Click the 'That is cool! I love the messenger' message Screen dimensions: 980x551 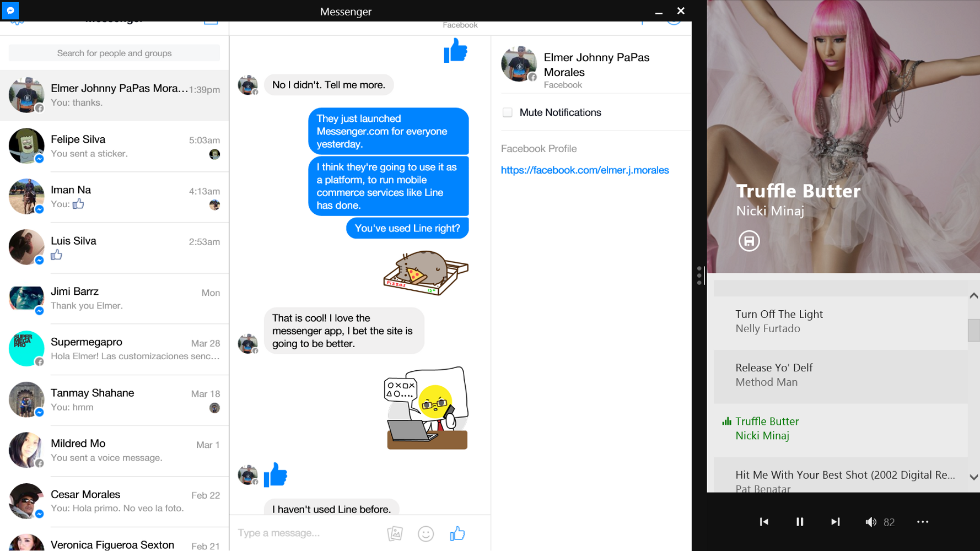[344, 331]
